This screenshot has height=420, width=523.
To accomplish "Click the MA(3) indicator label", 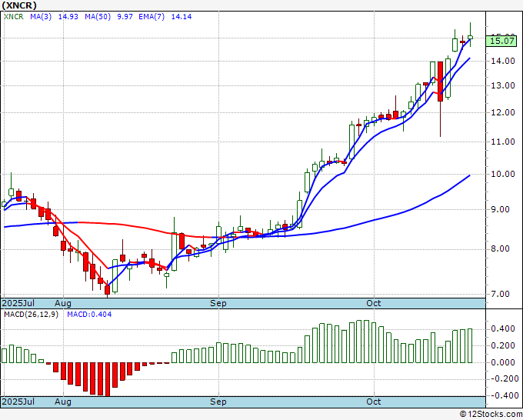I will tap(41, 17).
